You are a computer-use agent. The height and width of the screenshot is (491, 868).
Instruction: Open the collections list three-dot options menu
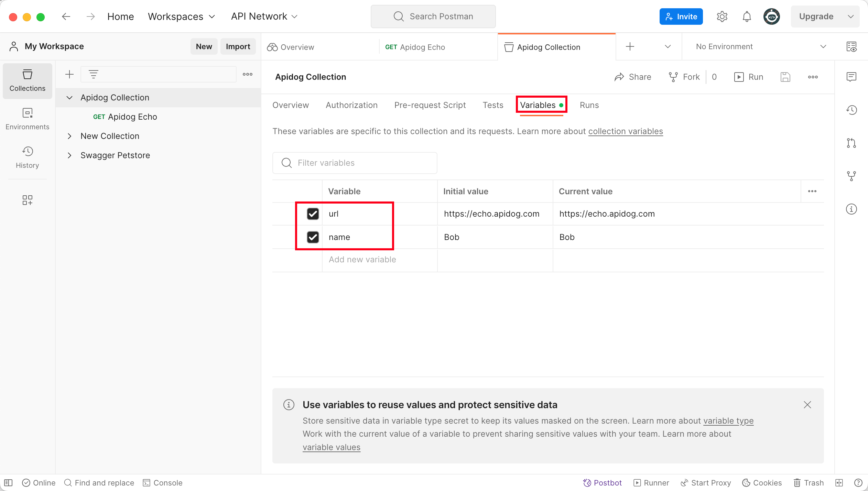247,74
